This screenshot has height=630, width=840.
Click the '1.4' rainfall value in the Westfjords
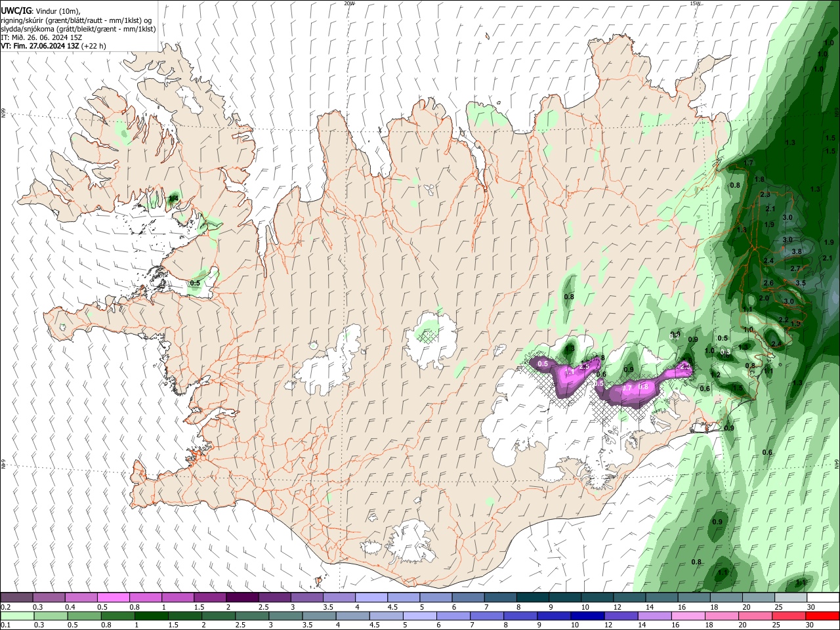[173, 198]
